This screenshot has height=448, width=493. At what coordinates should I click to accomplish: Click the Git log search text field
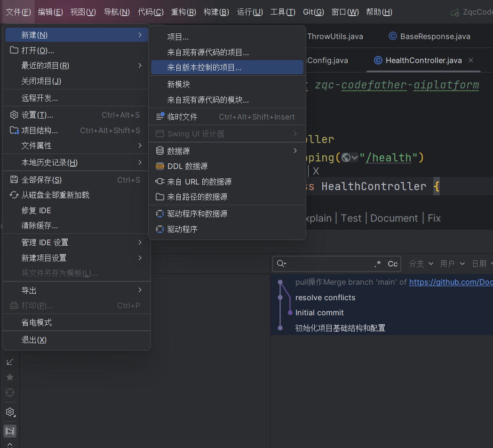[x=329, y=264]
